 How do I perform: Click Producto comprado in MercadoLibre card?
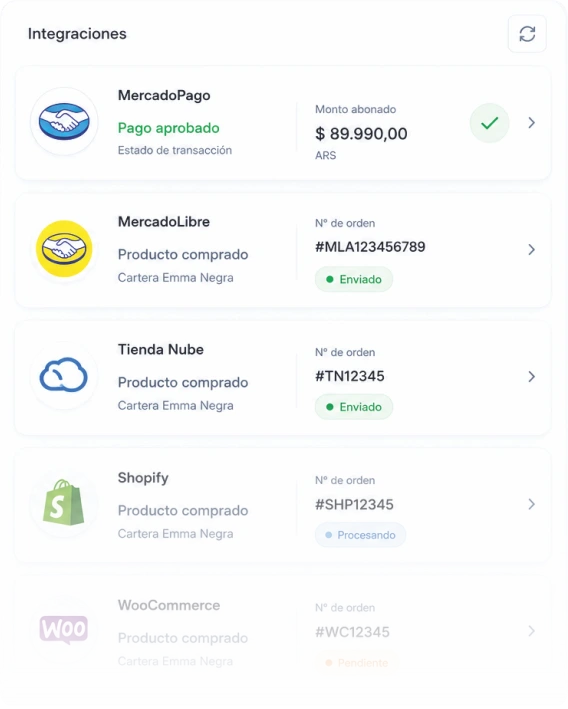tap(183, 255)
